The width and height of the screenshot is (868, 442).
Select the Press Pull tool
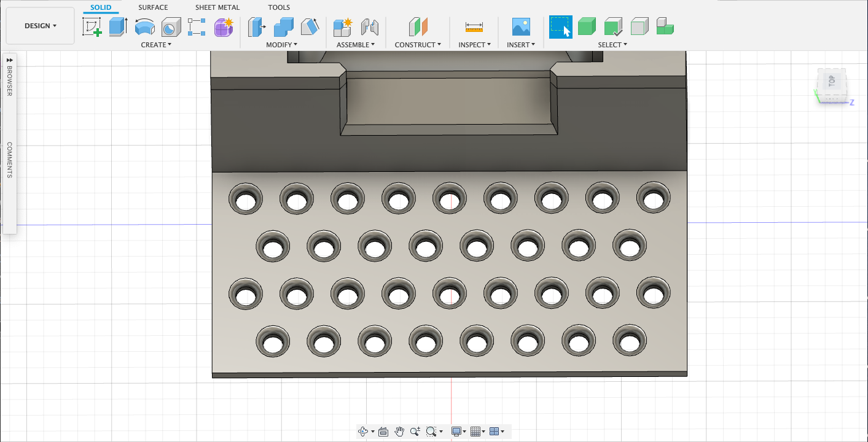click(257, 27)
